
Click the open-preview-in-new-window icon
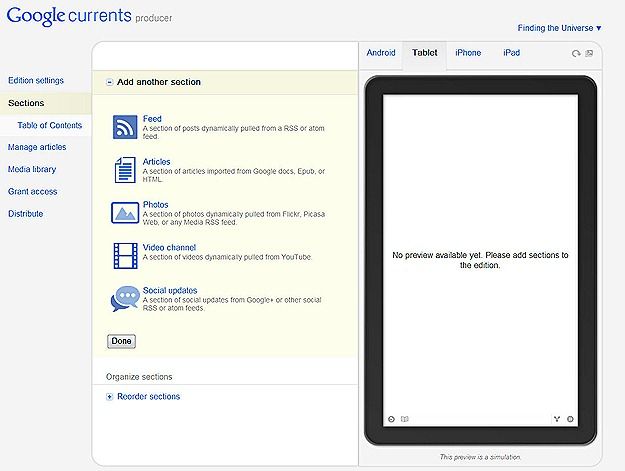[589, 53]
